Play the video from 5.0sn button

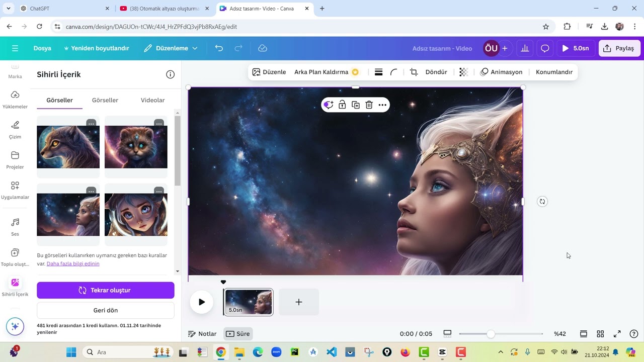(x=576, y=48)
